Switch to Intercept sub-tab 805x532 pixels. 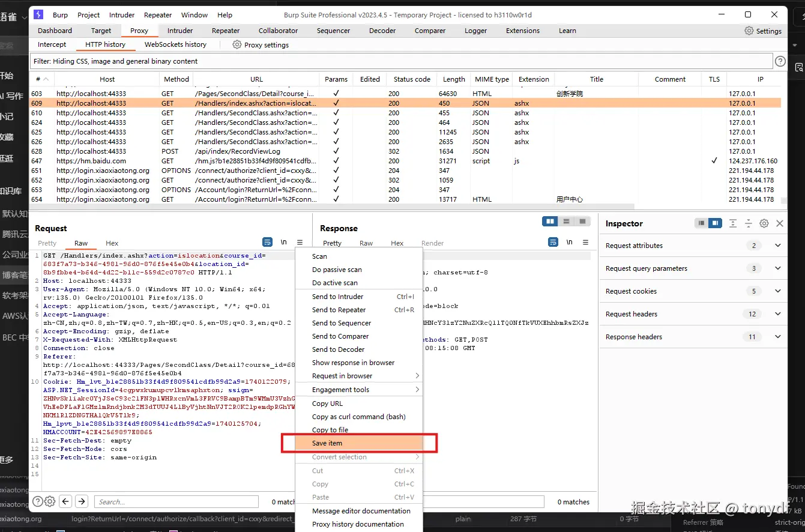point(52,44)
